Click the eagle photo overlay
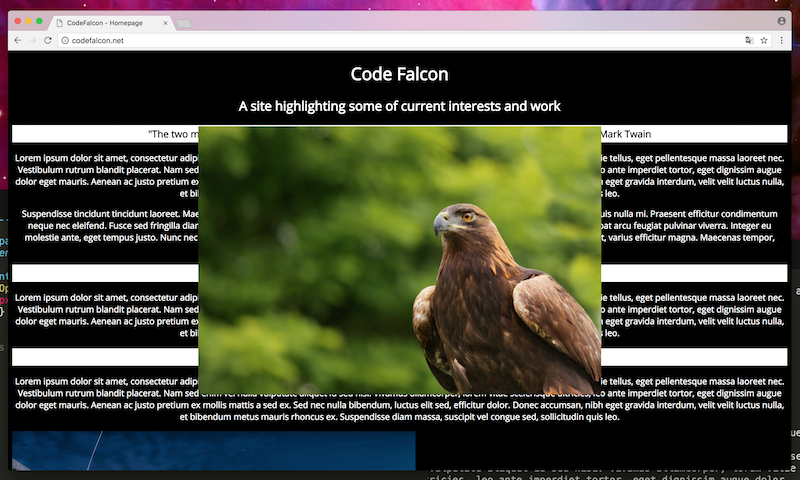The image size is (800, 480). [x=399, y=260]
